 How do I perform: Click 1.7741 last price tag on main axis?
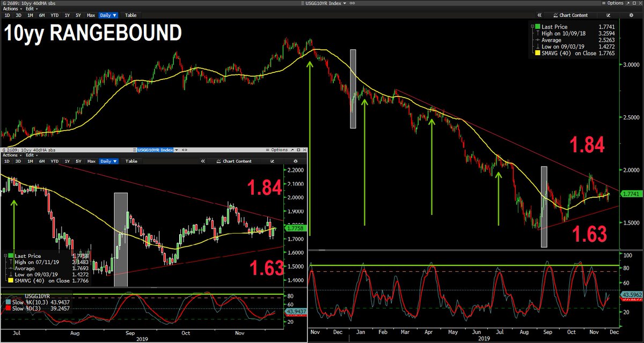click(631, 193)
